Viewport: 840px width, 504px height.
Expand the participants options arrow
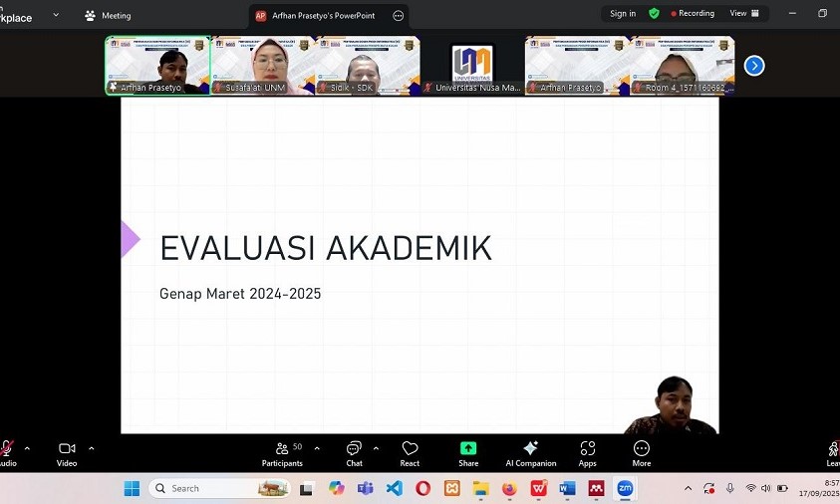pyautogui.click(x=317, y=448)
